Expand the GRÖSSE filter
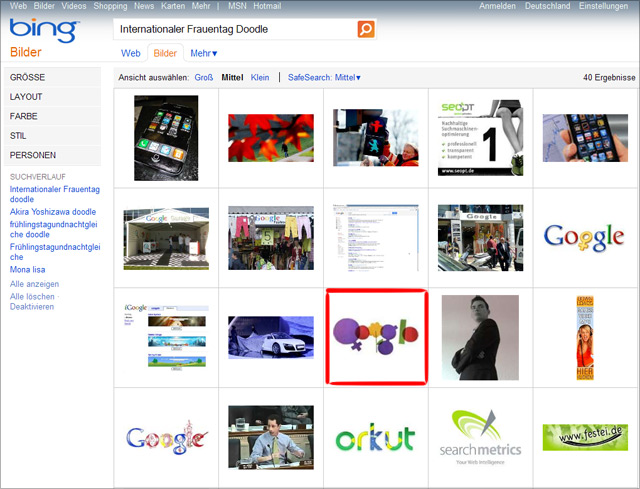 [x=52, y=77]
